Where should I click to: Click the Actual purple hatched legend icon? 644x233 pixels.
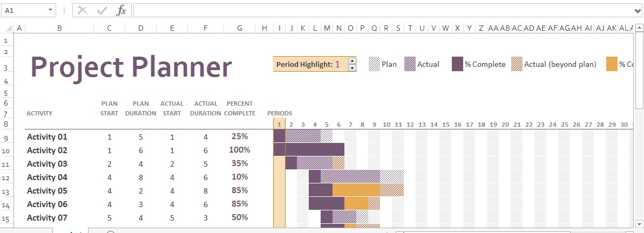click(410, 64)
